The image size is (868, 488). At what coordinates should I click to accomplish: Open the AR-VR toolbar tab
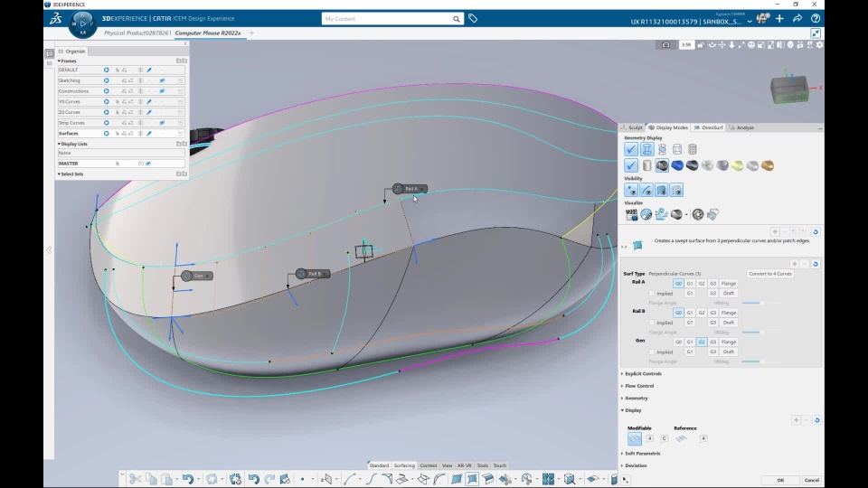[464, 466]
